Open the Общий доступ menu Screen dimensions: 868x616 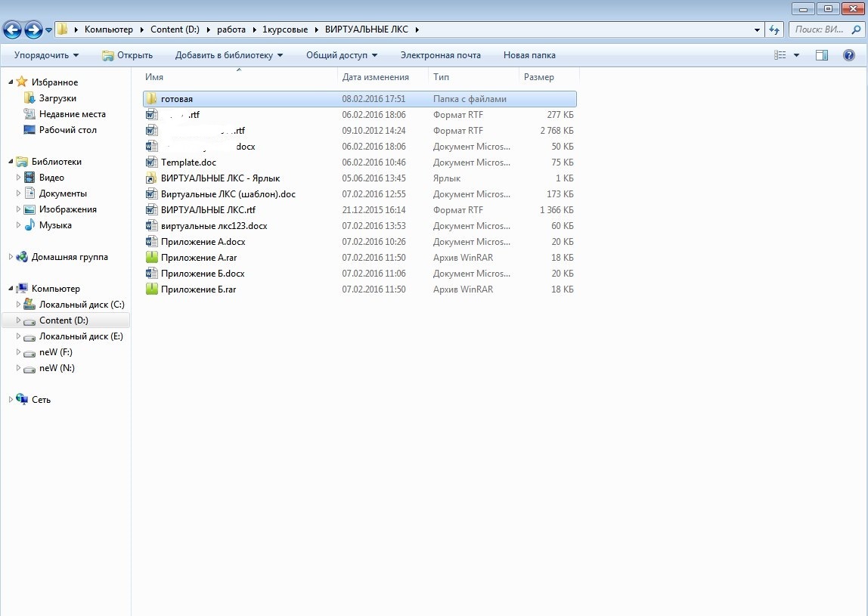tap(342, 55)
